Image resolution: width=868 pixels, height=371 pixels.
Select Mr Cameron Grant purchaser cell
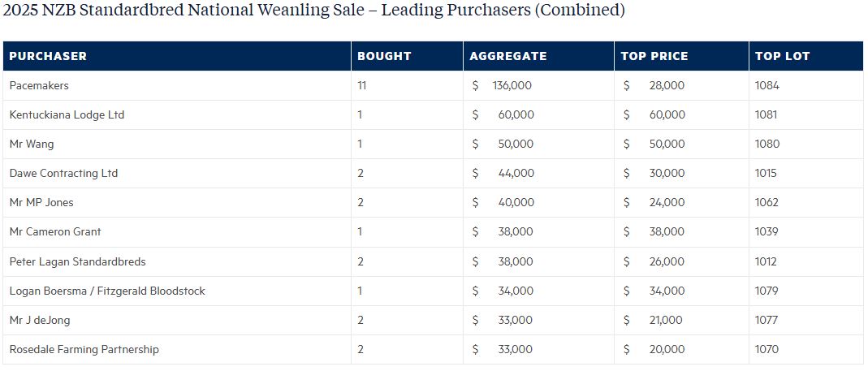point(55,231)
